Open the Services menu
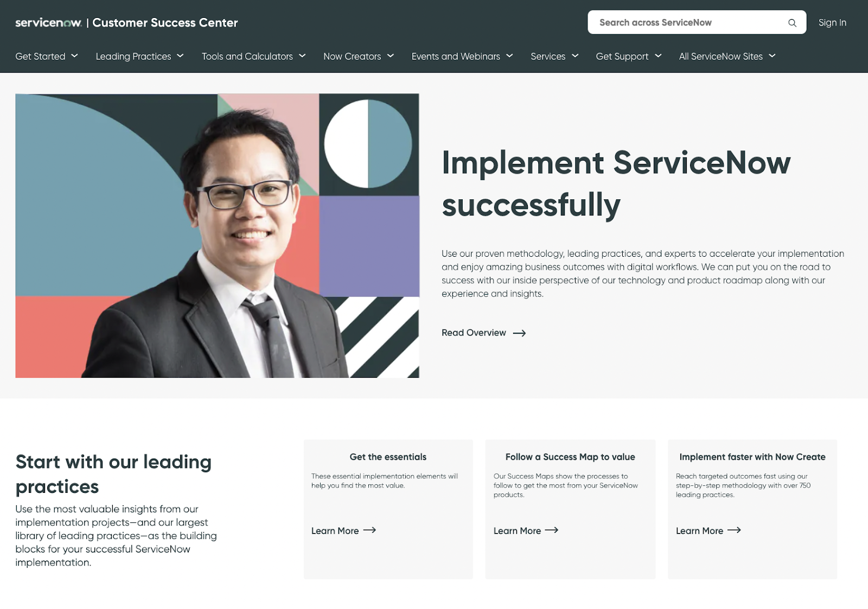Image resolution: width=868 pixels, height=609 pixels. click(548, 56)
